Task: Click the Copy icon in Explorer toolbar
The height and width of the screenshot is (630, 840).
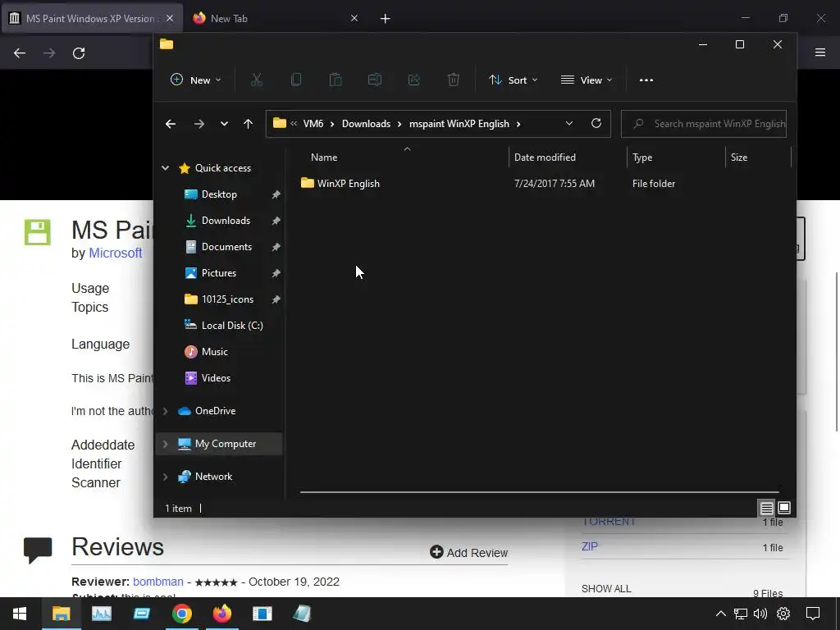Action: (x=295, y=80)
